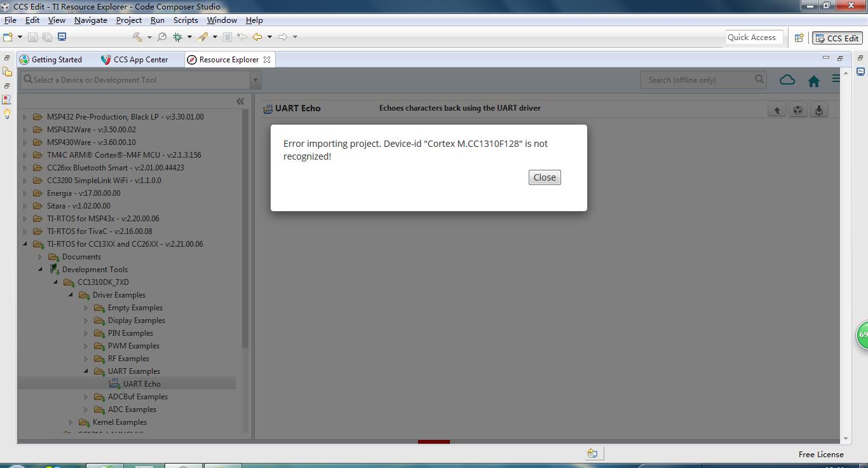
Task: Collapse TI-RTOS for CC13XX and CC26XX node
Action: coord(25,244)
